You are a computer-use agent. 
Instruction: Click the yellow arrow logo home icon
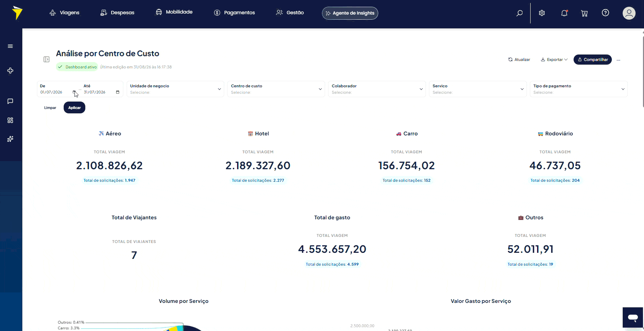(17, 13)
